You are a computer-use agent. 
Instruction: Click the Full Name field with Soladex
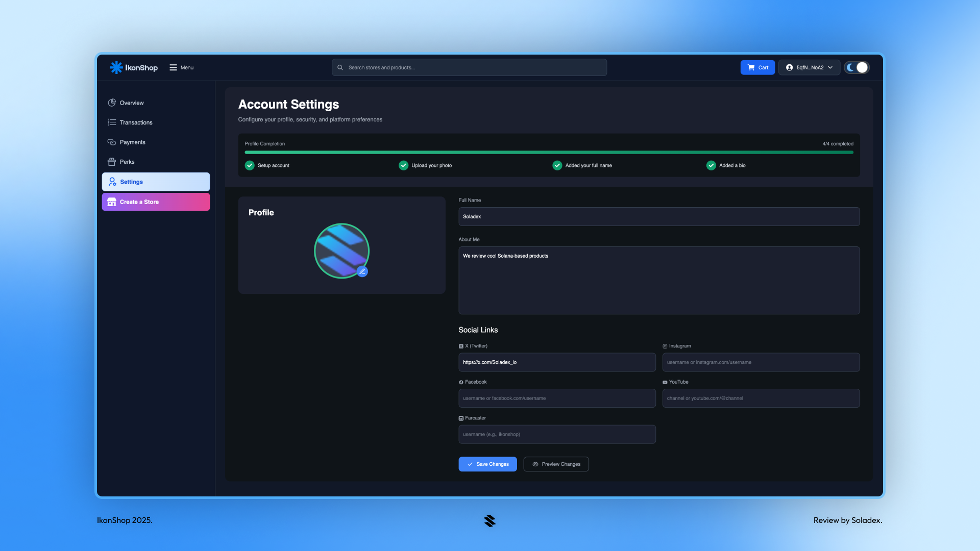[x=659, y=216]
